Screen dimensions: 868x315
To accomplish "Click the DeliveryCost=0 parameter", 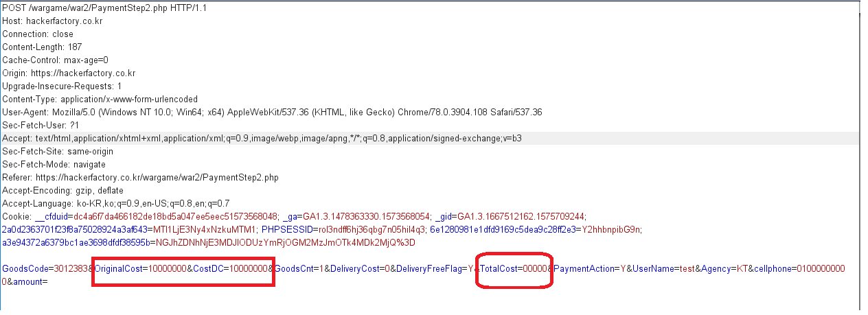I will [x=358, y=268].
